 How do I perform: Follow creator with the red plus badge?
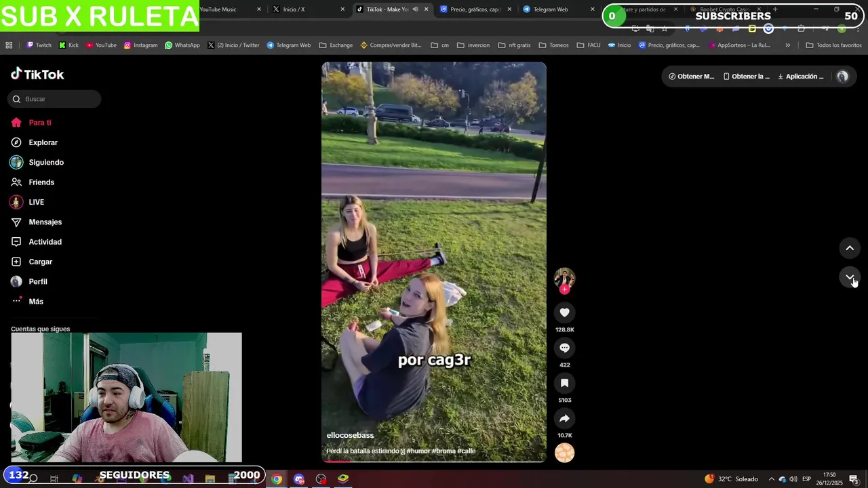[x=564, y=289]
